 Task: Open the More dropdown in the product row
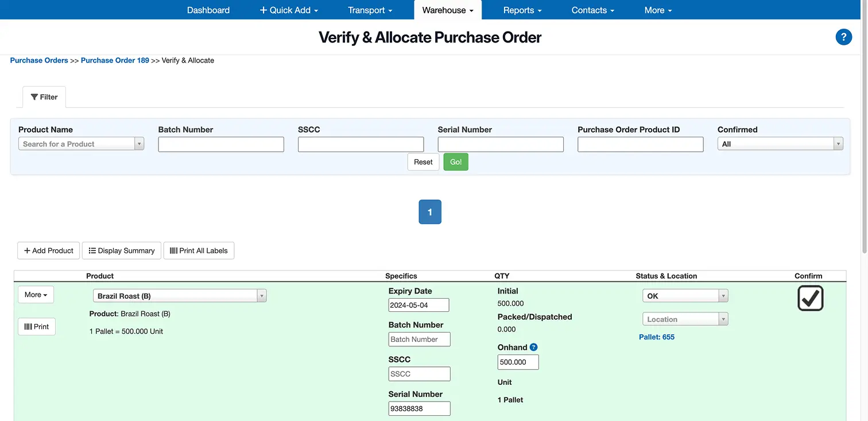point(36,294)
